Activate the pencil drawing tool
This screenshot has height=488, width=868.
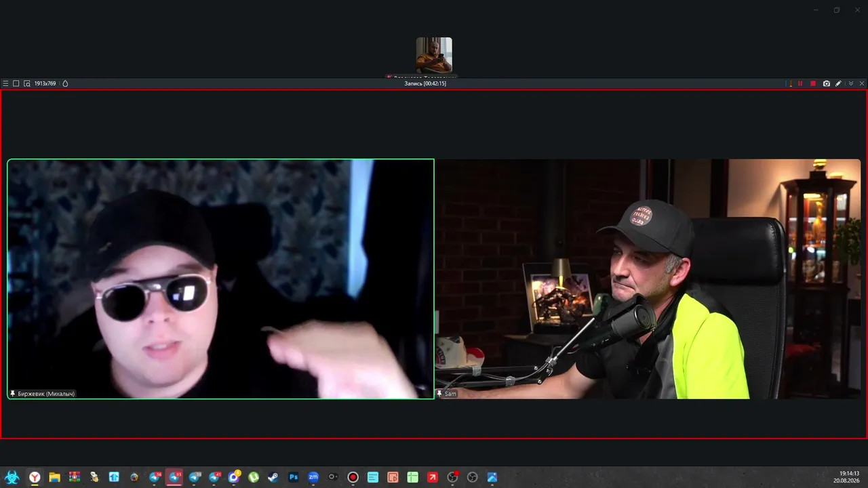tap(839, 83)
